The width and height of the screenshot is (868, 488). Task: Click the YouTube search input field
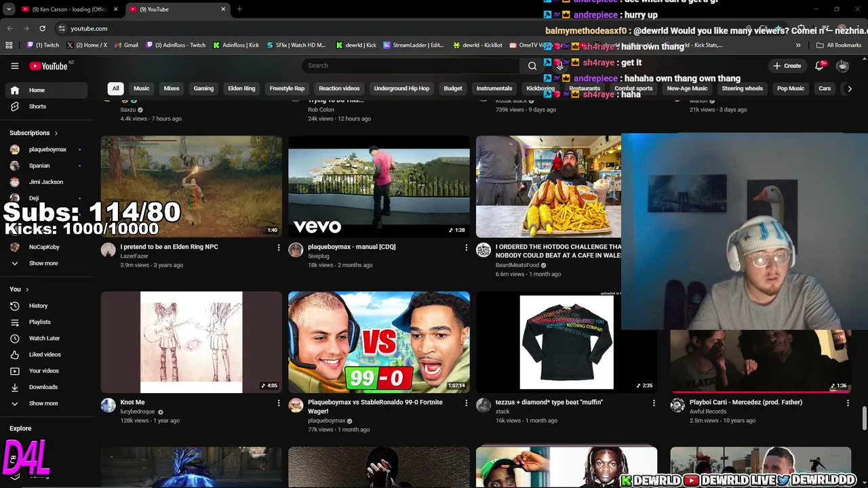(x=412, y=66)
